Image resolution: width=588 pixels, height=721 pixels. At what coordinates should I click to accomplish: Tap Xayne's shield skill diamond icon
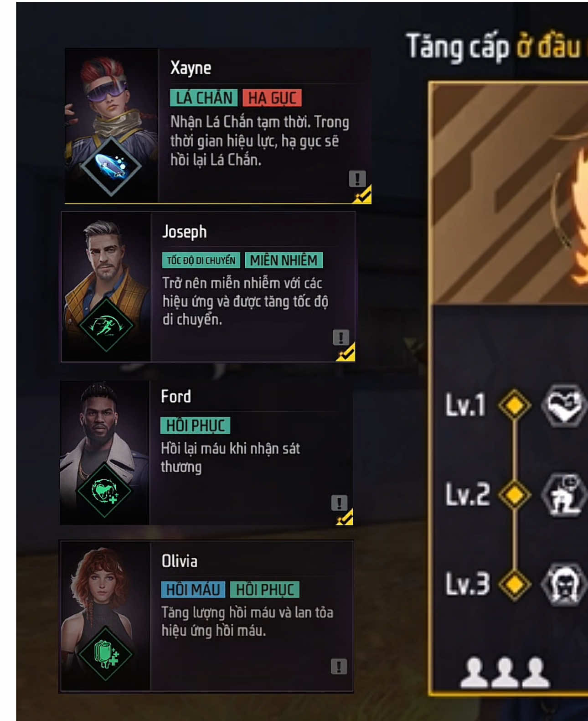111,166
